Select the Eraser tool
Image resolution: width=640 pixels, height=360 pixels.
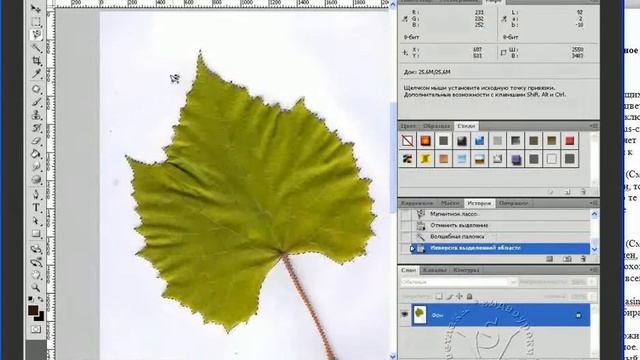pyautogui.click(x=36, y=141)
